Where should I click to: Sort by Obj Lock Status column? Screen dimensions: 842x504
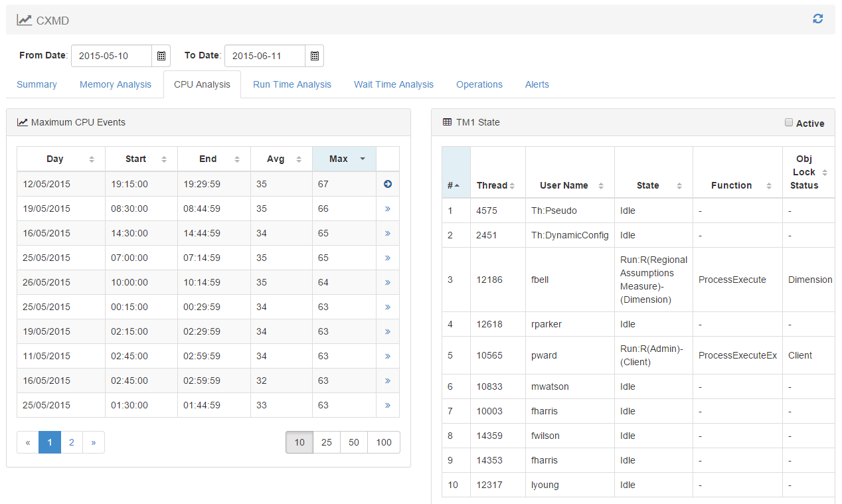click(x=809, y=172)
